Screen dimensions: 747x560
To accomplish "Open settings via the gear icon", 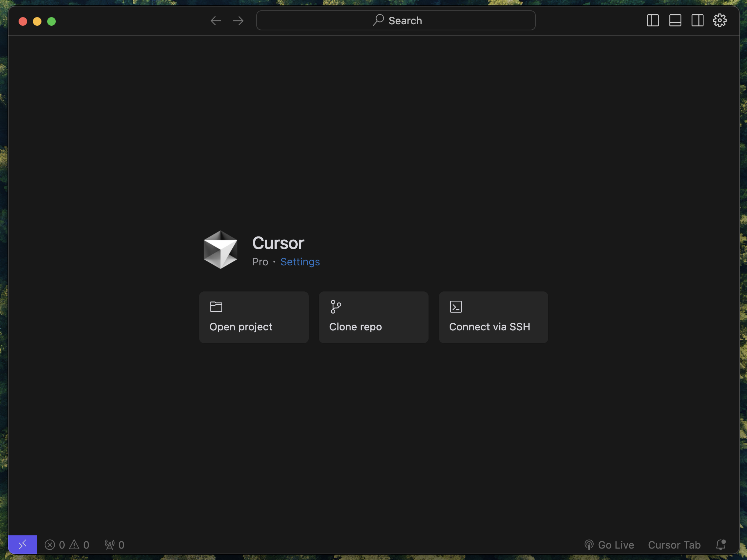I will click(719, 20).
